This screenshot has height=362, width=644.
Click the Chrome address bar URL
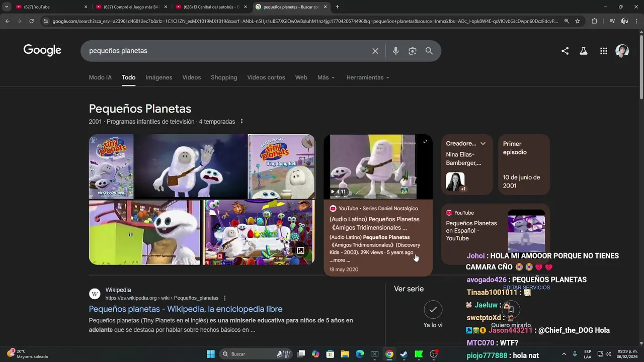(x=305, y=21)
